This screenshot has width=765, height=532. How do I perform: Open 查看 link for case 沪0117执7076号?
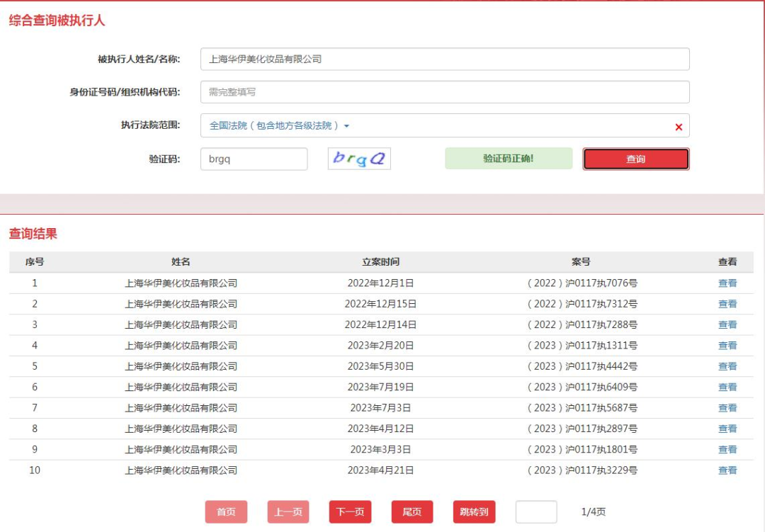(727, 283)
